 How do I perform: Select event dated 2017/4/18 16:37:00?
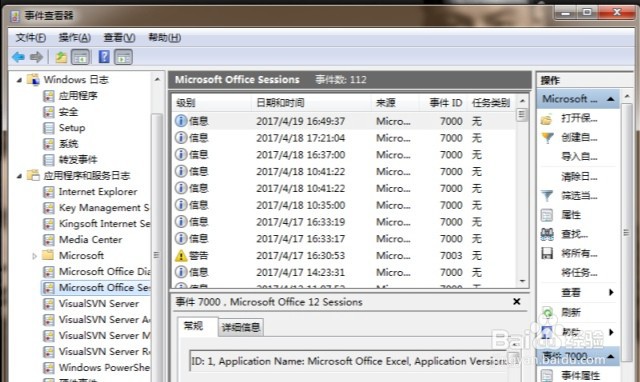pos(344,155)
